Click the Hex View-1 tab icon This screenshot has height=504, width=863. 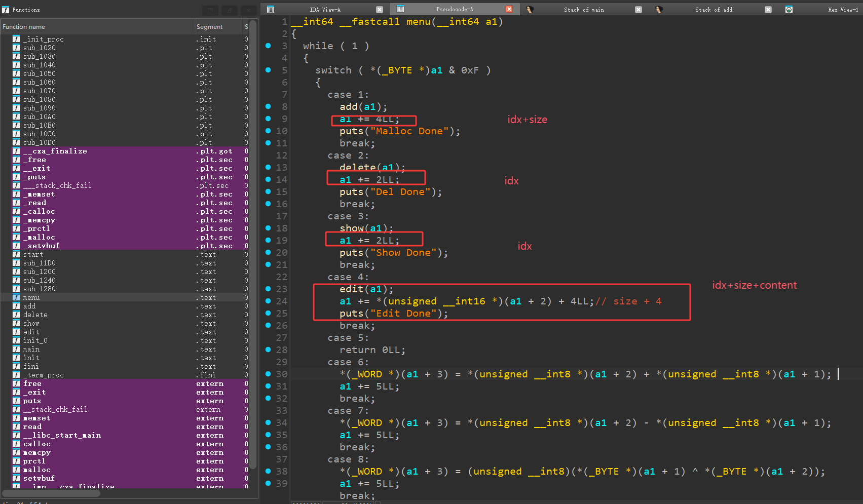click(x=789, y=10)
